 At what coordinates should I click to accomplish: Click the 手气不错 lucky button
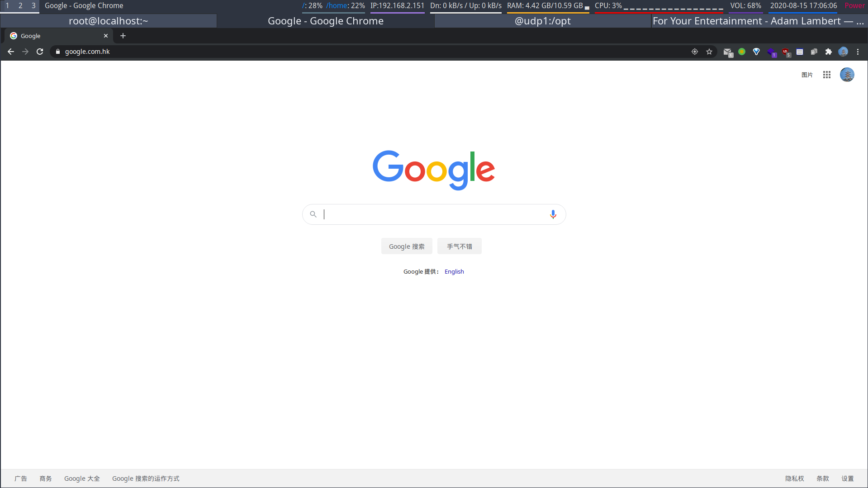[459, 246]
